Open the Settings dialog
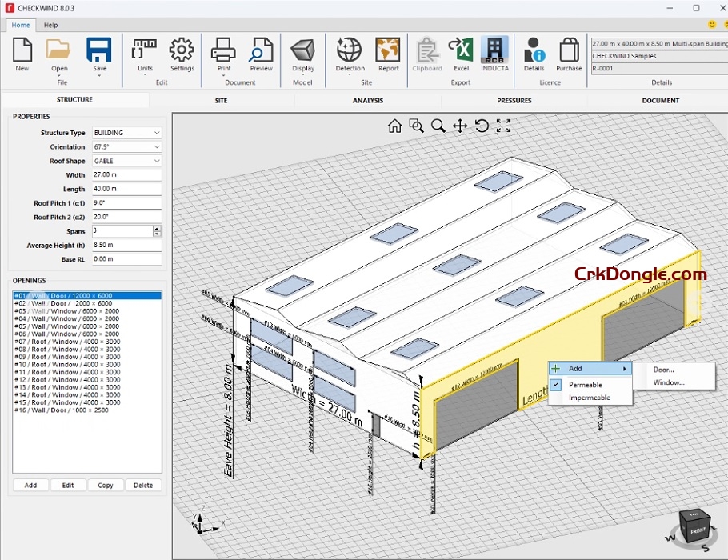 [182, 54]
